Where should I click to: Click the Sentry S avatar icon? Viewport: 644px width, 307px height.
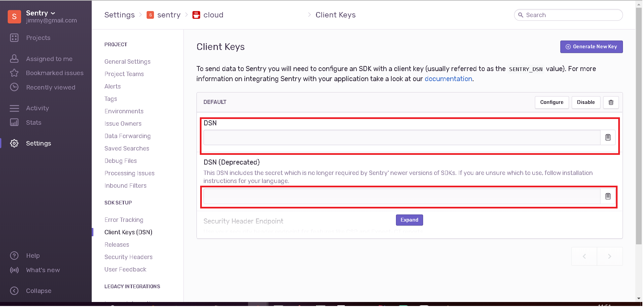pyautogui.click(x=14, y=16)
